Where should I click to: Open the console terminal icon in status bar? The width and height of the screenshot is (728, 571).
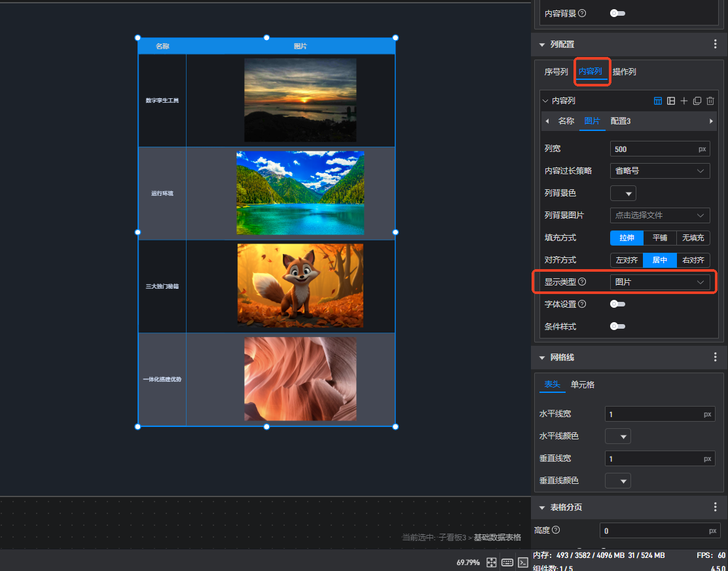click(523, 562)
